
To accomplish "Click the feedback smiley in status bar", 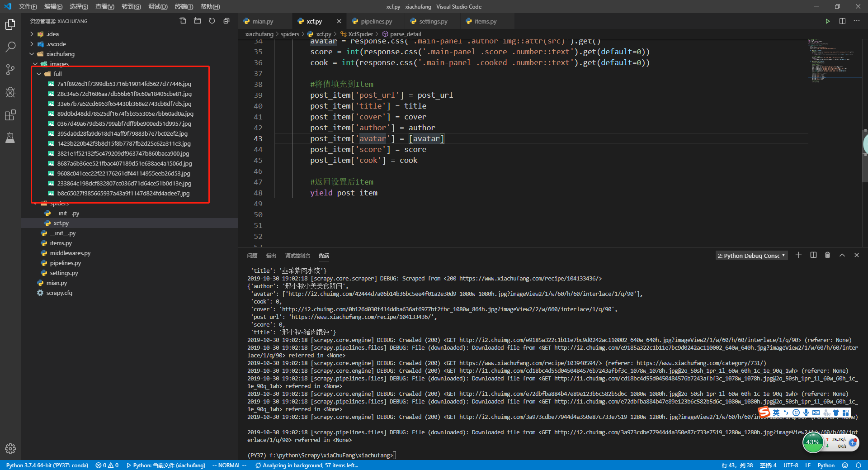I will tap(845, 465).
